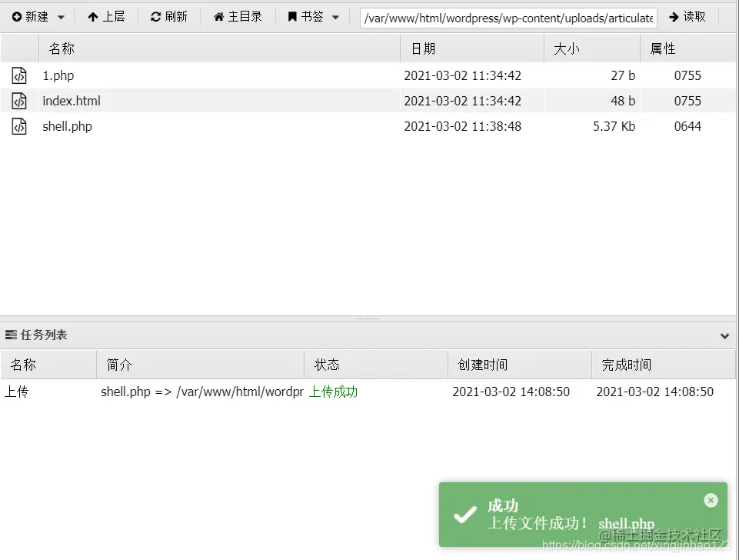Viewport: 739px width, 560px height.
Task: Click the 任务列表 panel title
Action: [x=44, y=335]
